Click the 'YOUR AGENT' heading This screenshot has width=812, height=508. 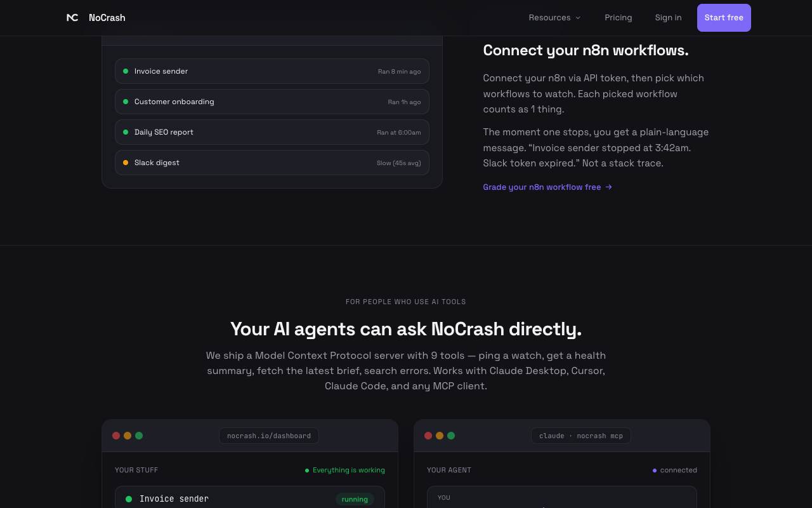click(x=449, y=470)
